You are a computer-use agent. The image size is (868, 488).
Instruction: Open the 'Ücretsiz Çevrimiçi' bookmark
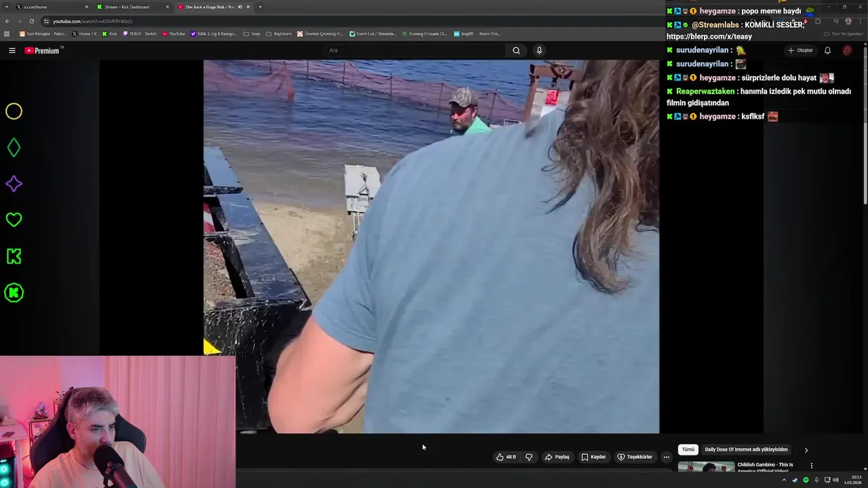pos(320,33)
